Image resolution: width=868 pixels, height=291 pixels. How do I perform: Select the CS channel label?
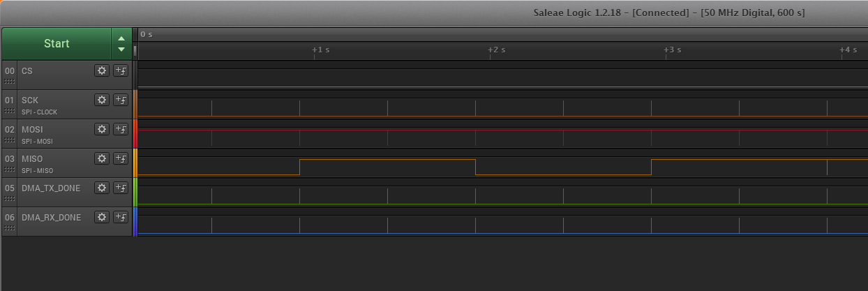(x=27, y=71)
